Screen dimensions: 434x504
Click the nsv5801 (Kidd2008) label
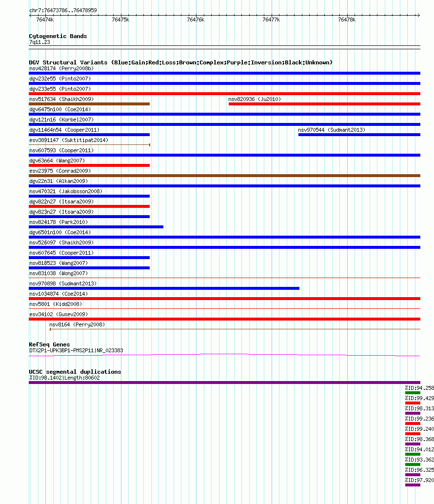point(56,305)
